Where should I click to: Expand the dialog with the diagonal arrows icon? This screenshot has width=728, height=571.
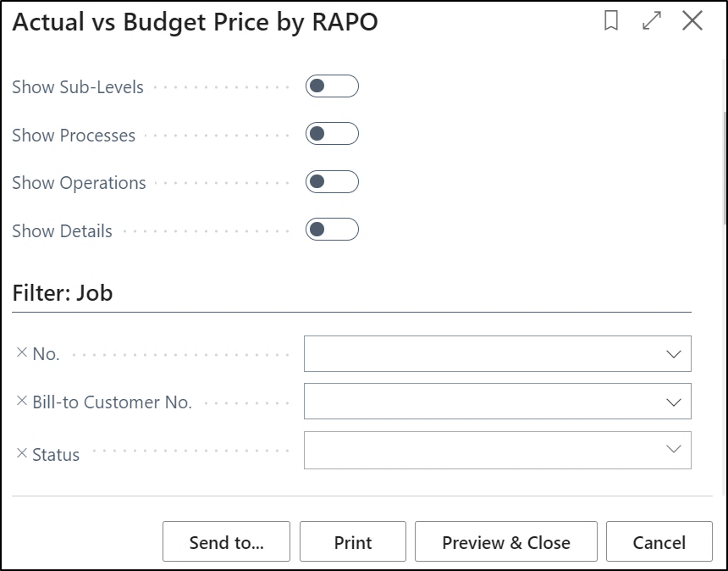point(652,22)
